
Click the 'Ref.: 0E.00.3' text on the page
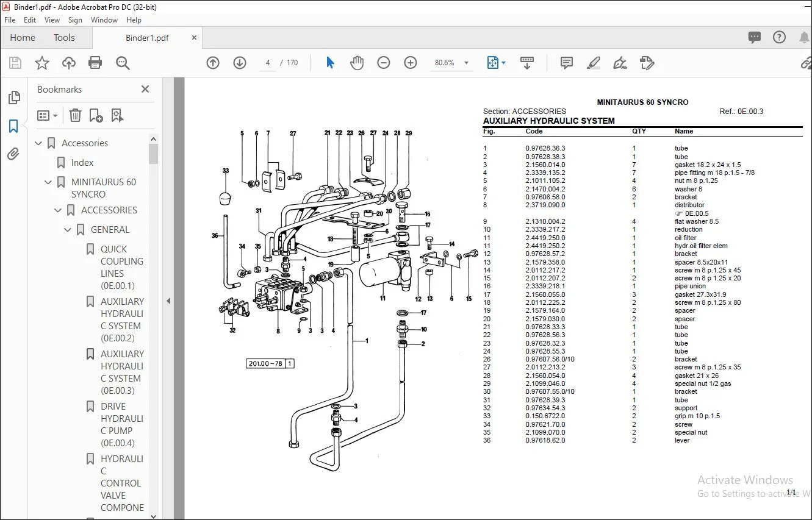(741, 112)
